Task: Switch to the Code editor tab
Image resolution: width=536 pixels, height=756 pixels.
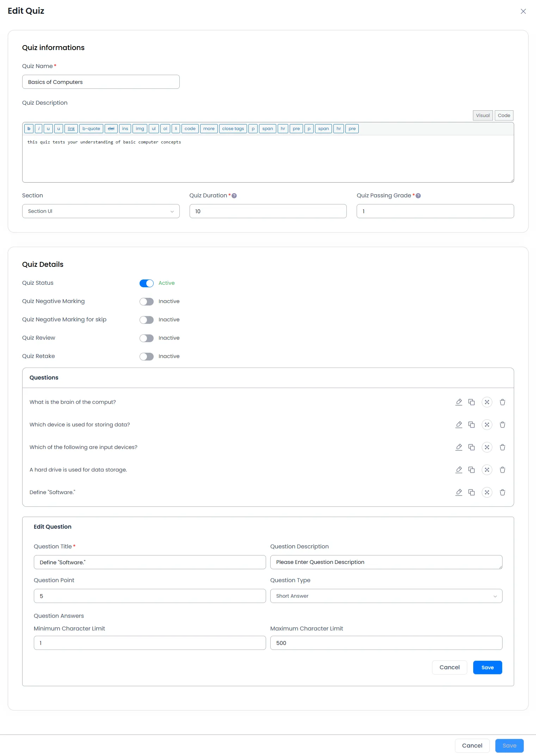Action: click(504, 116)
